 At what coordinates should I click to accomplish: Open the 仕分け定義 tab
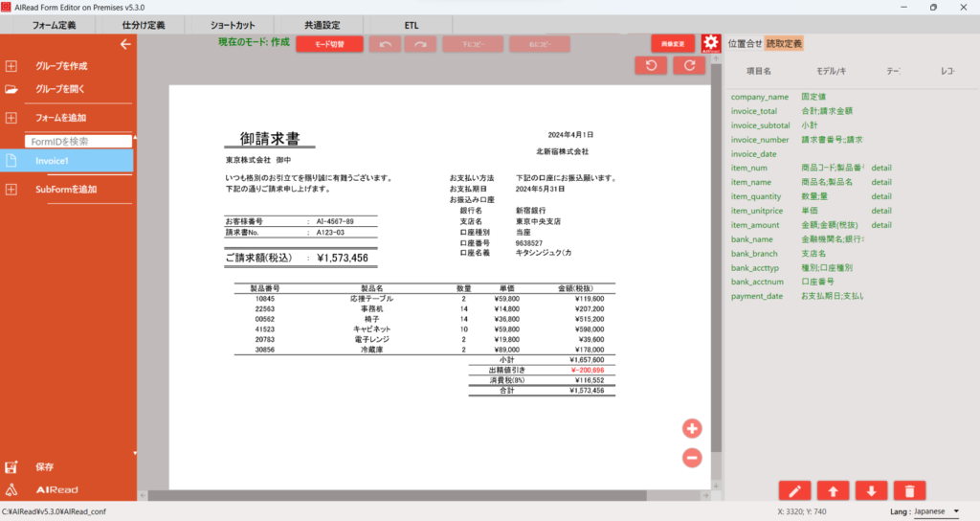point(144,24)
